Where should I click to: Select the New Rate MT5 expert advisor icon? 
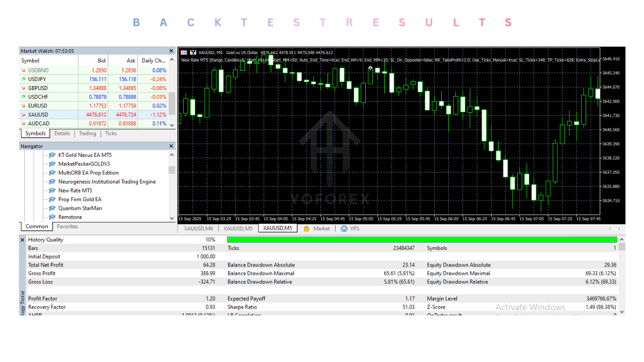click(52, 190)
